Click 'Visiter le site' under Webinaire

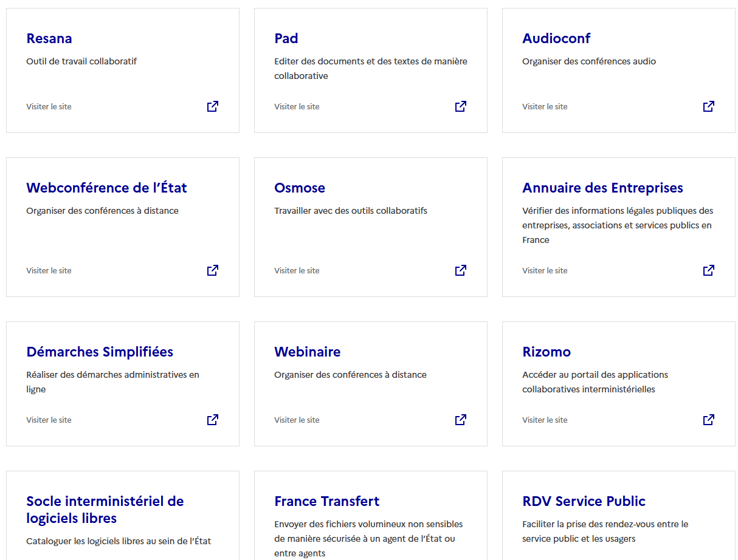tap(297, 420)
